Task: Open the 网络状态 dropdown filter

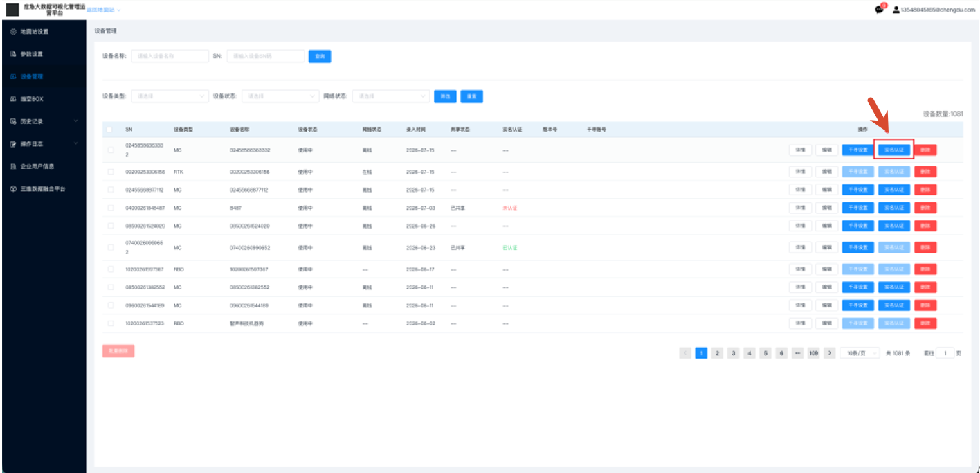Action: point(391,96)
